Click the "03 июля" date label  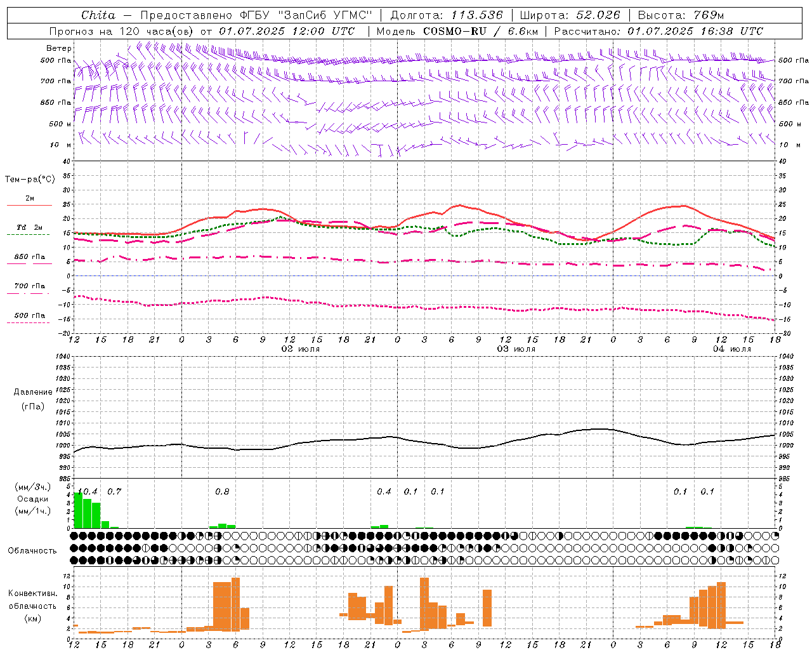click(516, 349)
